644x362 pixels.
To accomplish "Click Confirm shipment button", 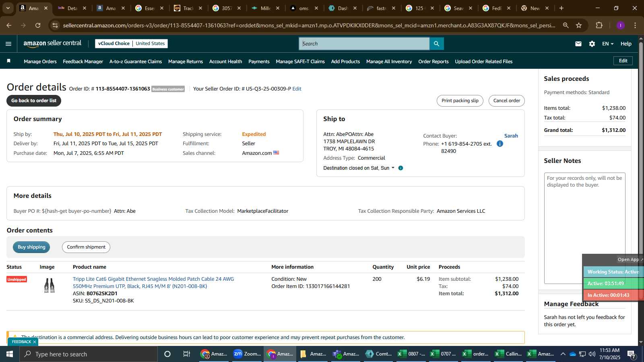I will pyautogui.click(x=86, y=247).
